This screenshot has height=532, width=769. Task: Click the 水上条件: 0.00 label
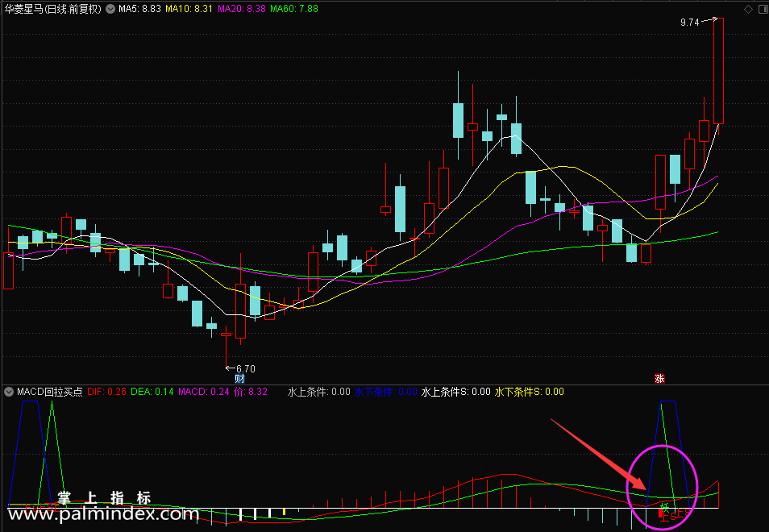pos(318,392)
